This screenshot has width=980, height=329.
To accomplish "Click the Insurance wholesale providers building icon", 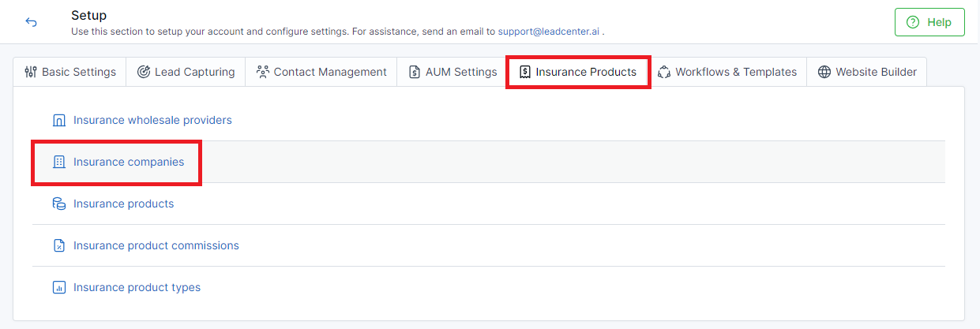I will click(x=58, y=121).
